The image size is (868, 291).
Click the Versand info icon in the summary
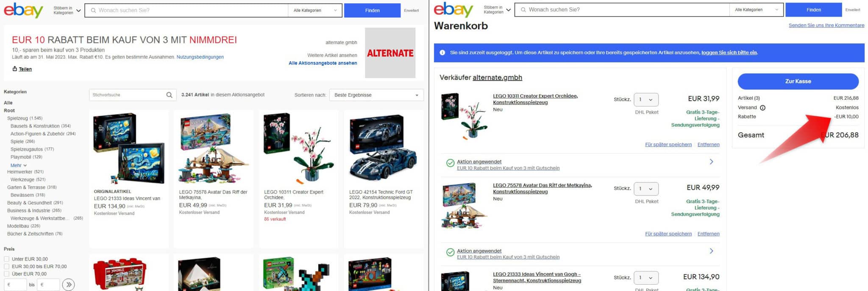(x=762, y=108)
